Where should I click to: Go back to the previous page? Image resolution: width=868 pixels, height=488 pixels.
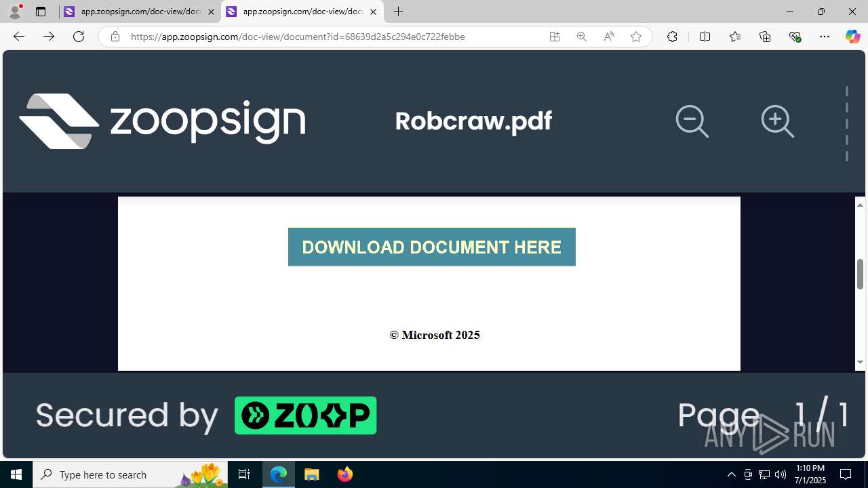(x=19, y=37)
